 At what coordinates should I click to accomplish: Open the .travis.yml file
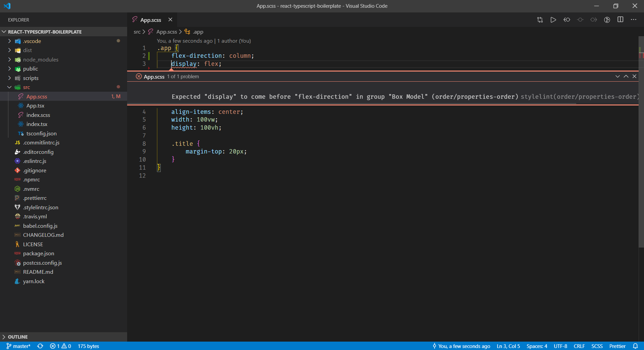(x=64, y=216)
